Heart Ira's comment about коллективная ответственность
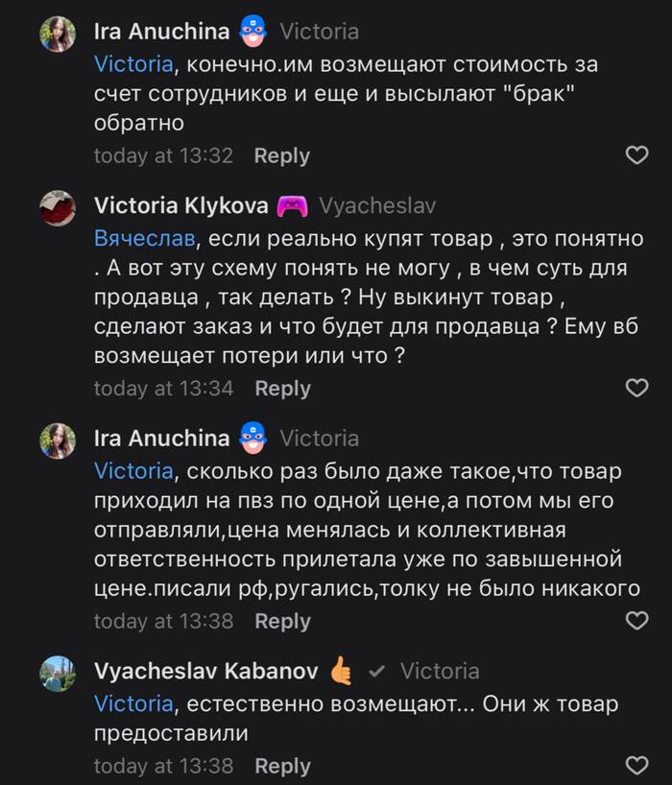 click(x=636, y=621)
